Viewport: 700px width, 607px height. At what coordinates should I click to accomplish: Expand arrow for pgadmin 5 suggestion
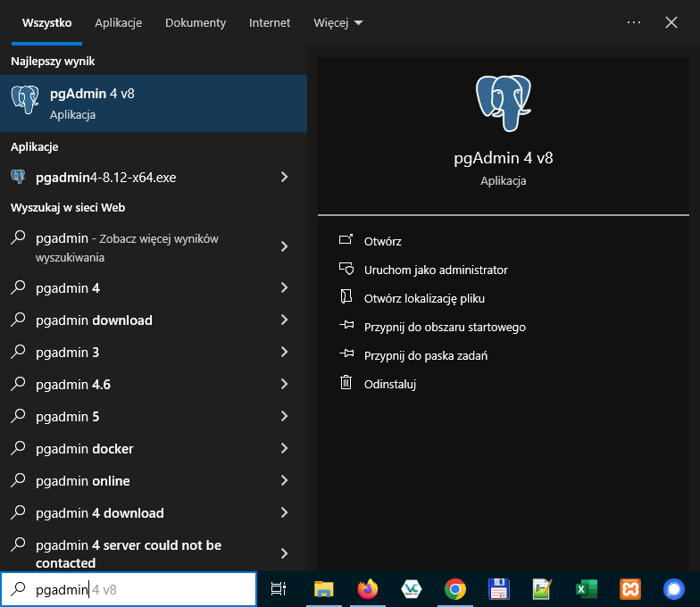284,416
